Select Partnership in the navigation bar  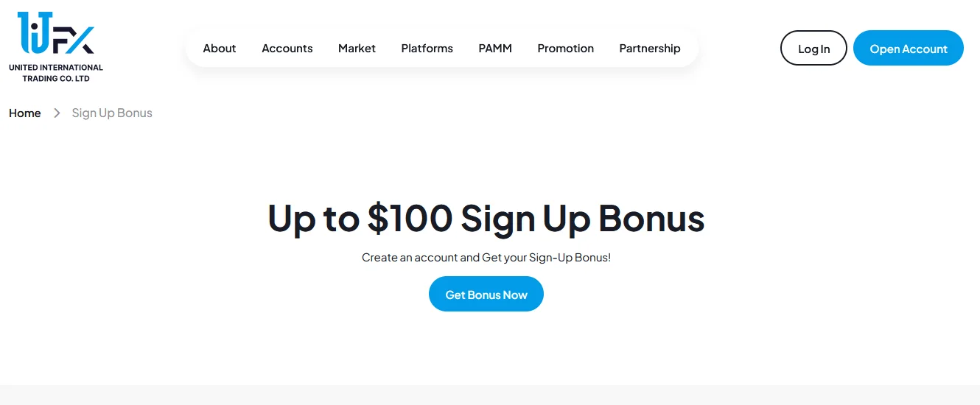[650, 49]
